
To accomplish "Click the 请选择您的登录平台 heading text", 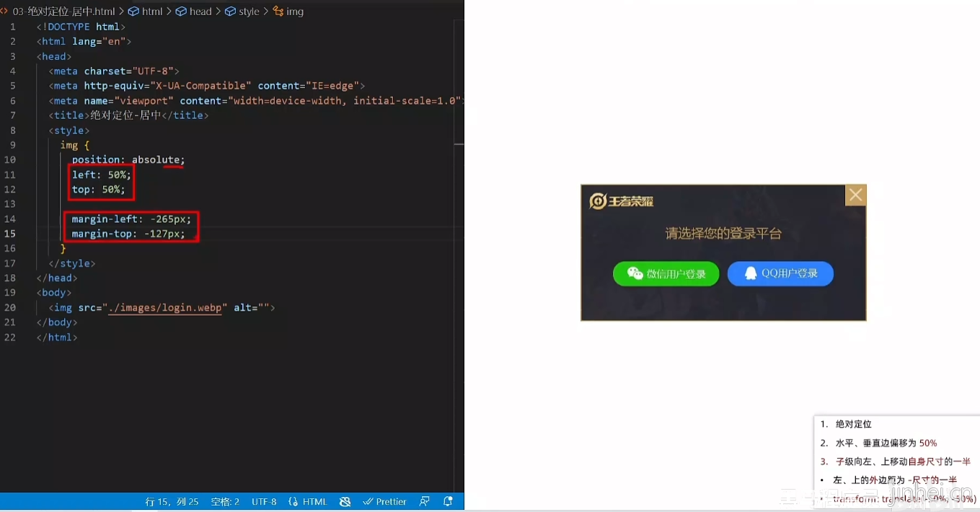I will (723, 234).
